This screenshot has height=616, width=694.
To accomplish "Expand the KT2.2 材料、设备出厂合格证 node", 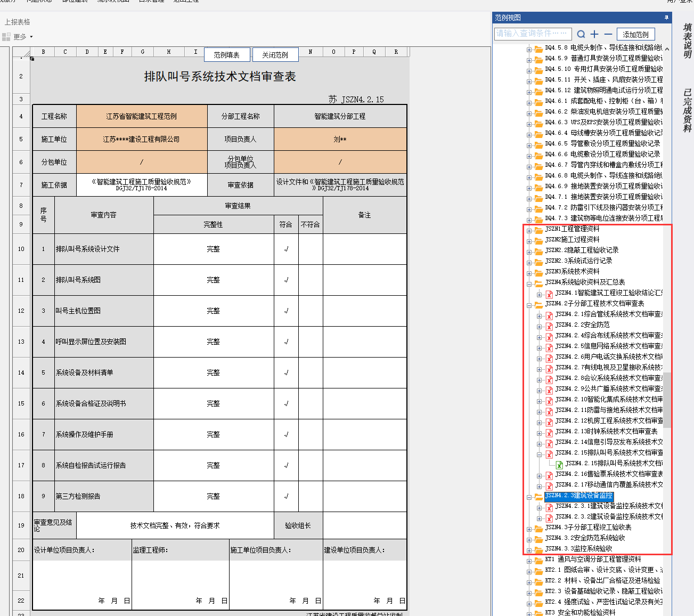I will click(529, 582).
